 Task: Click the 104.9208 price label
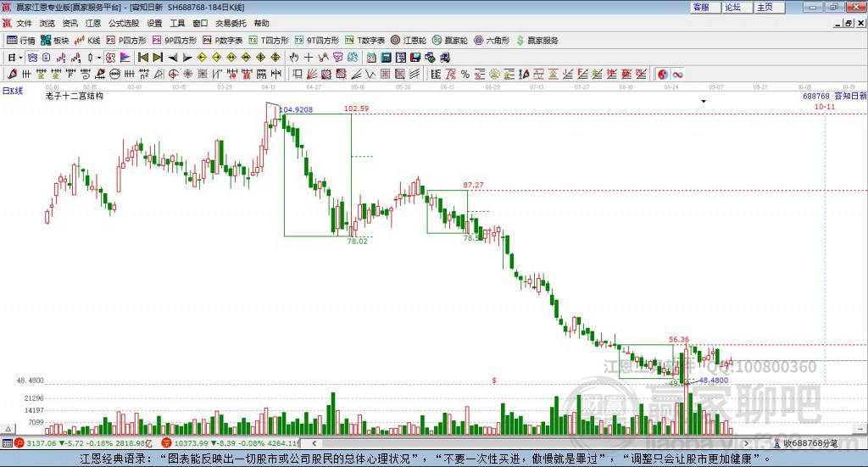tap(296, 109)
